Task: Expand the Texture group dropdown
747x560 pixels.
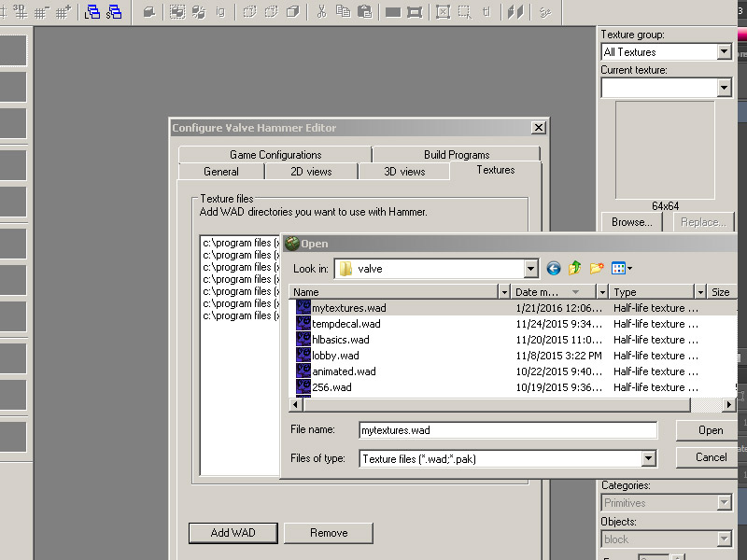Action: tap(725, 51)
